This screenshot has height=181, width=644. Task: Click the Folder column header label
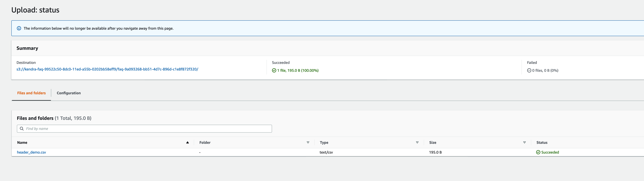205,143
